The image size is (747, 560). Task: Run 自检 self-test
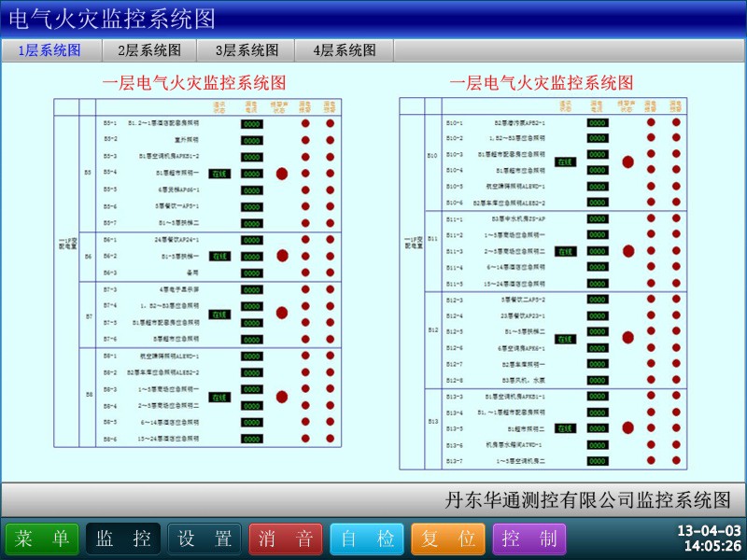(x=368, y=539)
